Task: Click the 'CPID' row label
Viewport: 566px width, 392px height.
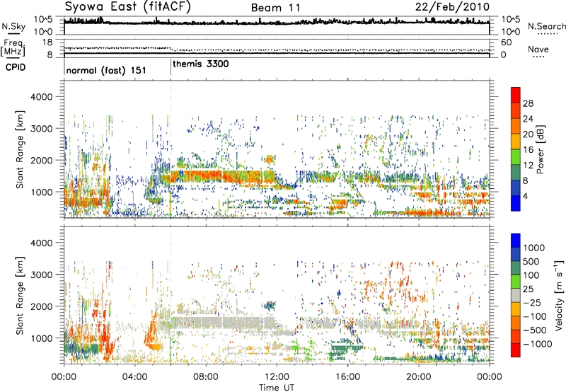Action: point(15,67)
